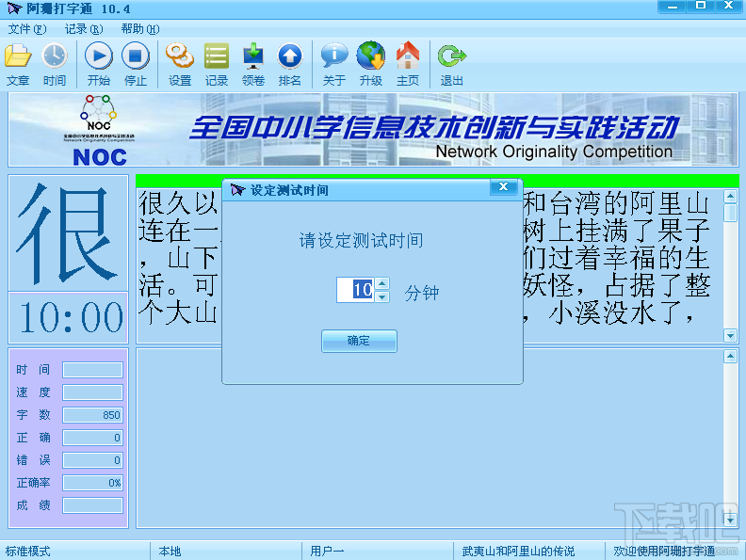Open the 帮助(H) menu

(140, 29)
